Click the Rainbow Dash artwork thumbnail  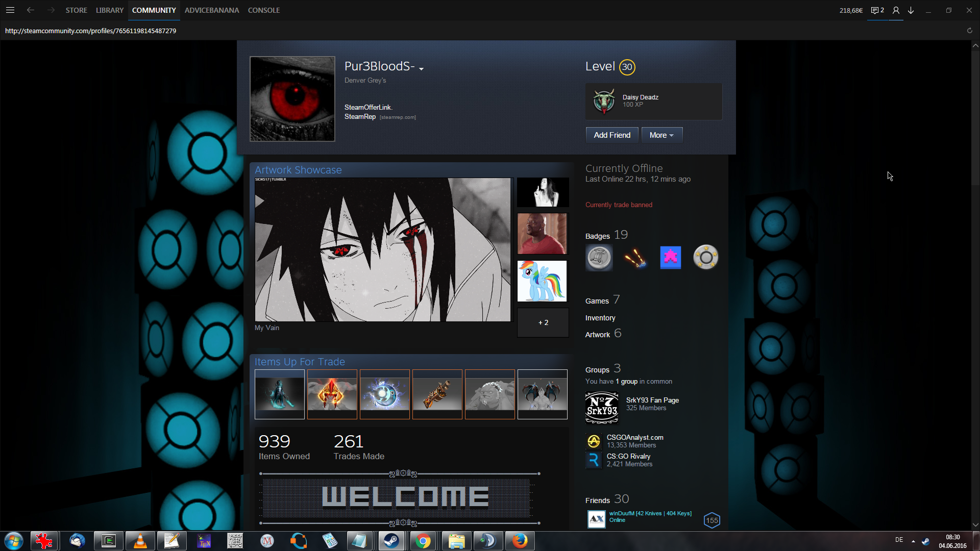pos(542,281)
